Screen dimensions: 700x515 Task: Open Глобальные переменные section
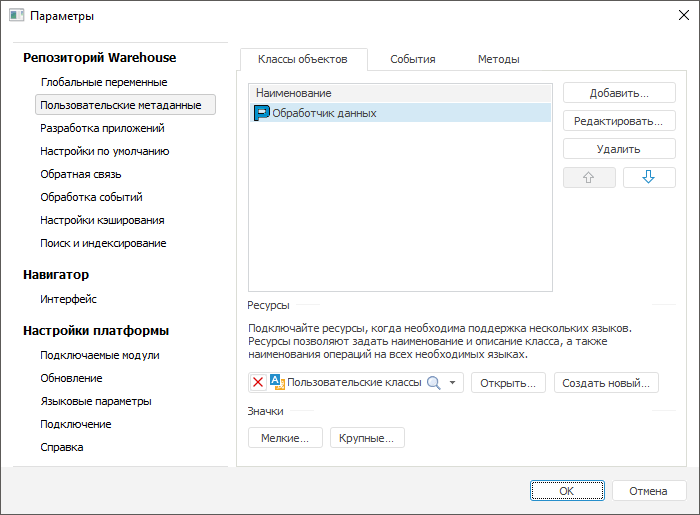pos(103,82)
